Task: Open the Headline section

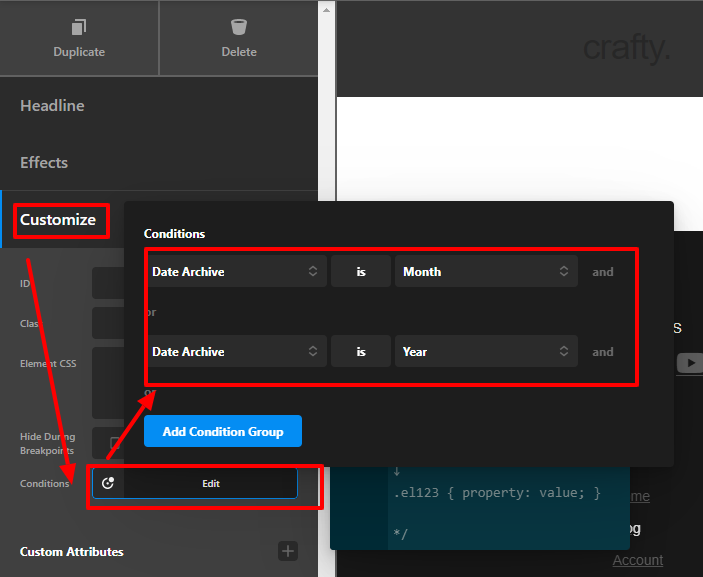Action: tap(52, 106)
